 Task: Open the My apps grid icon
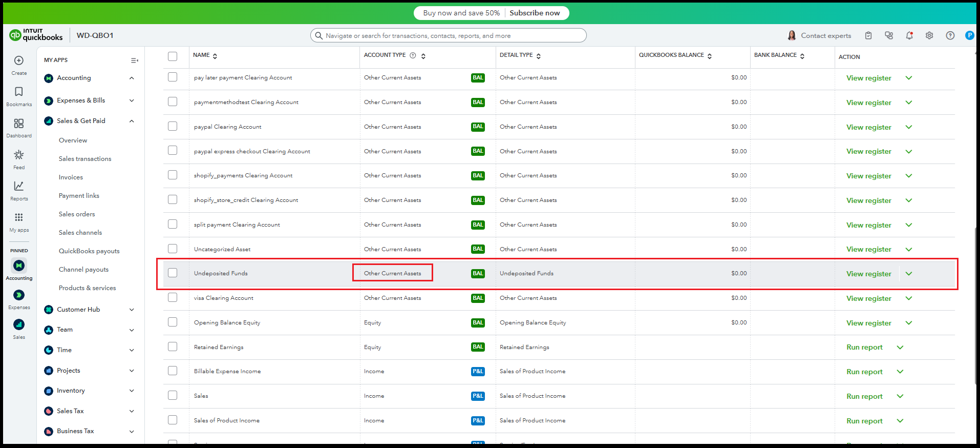(19, 217)
